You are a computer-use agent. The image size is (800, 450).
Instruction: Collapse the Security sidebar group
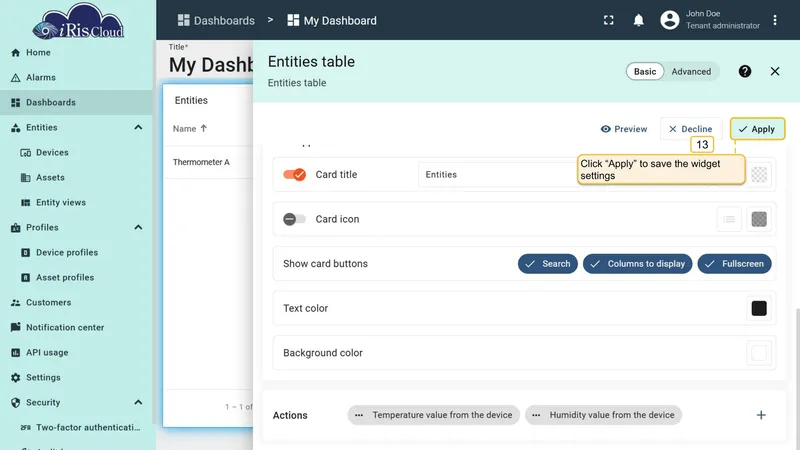tap(138, 403)
